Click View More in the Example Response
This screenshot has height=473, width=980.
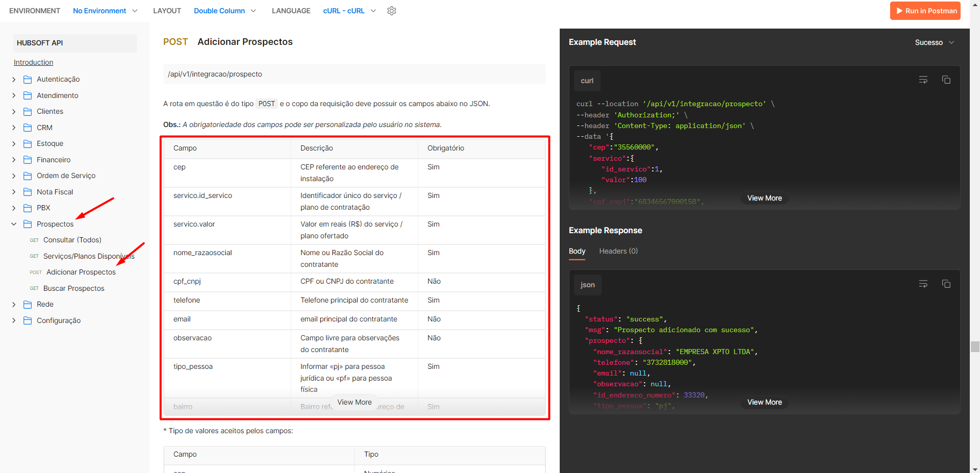764,402
